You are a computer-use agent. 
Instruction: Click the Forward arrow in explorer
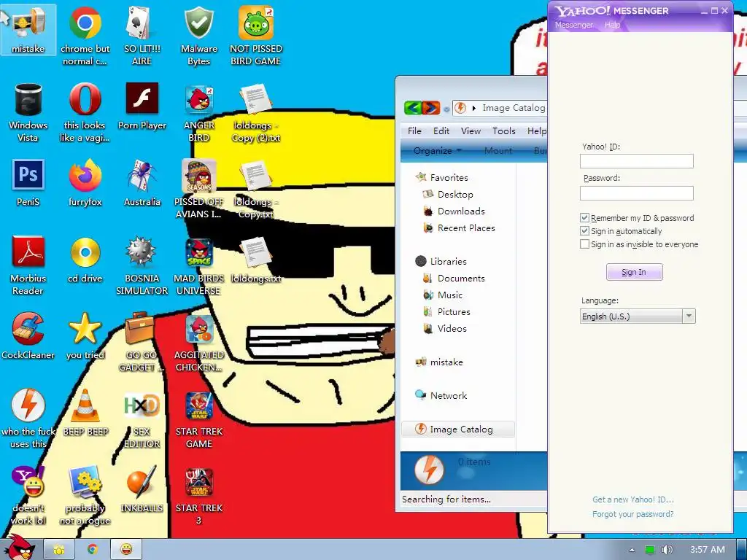tap(430, 108)
